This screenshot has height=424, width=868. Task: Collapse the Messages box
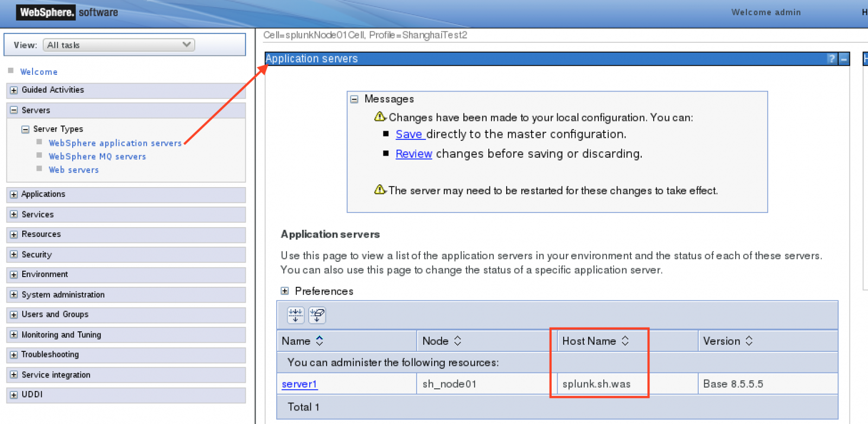(354, 99)
